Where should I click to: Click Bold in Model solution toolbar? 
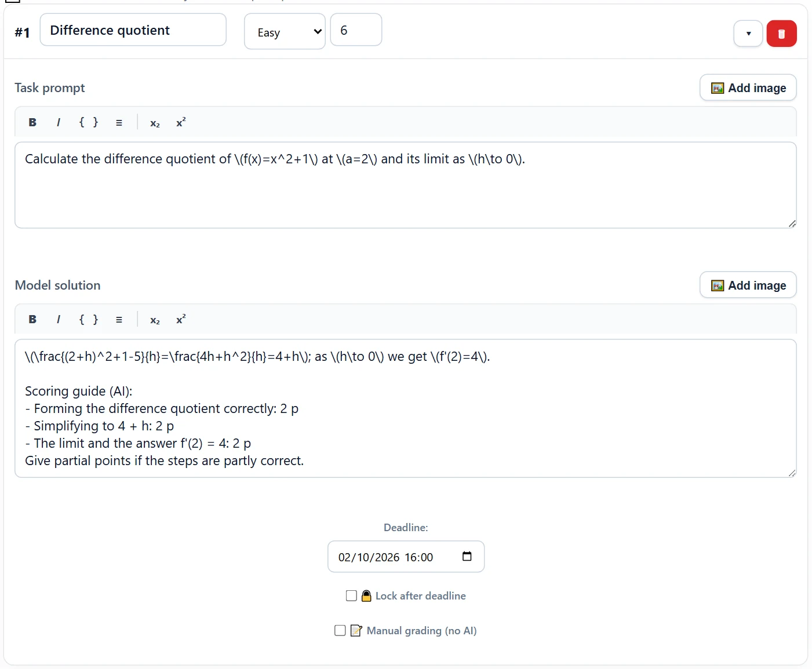point(32,319)
